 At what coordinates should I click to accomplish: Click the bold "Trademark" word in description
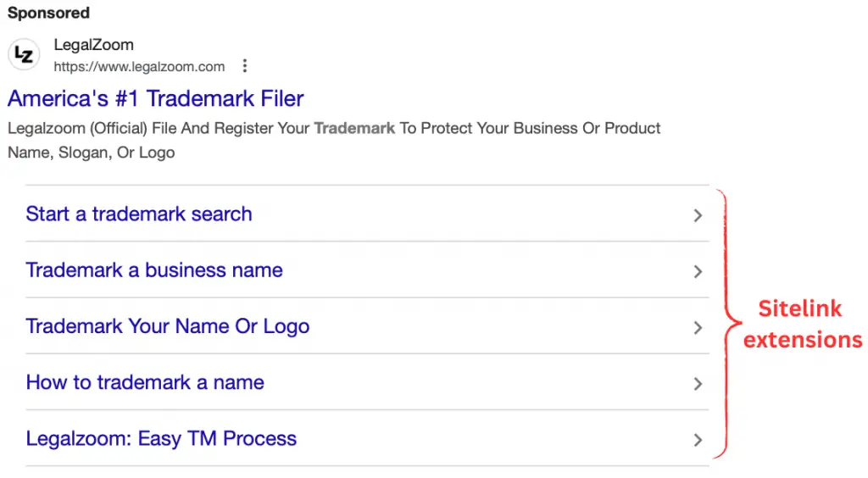354,129
